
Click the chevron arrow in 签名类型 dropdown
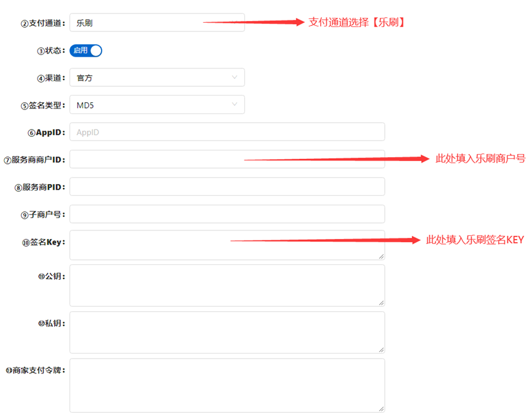[x=235, y=104]
